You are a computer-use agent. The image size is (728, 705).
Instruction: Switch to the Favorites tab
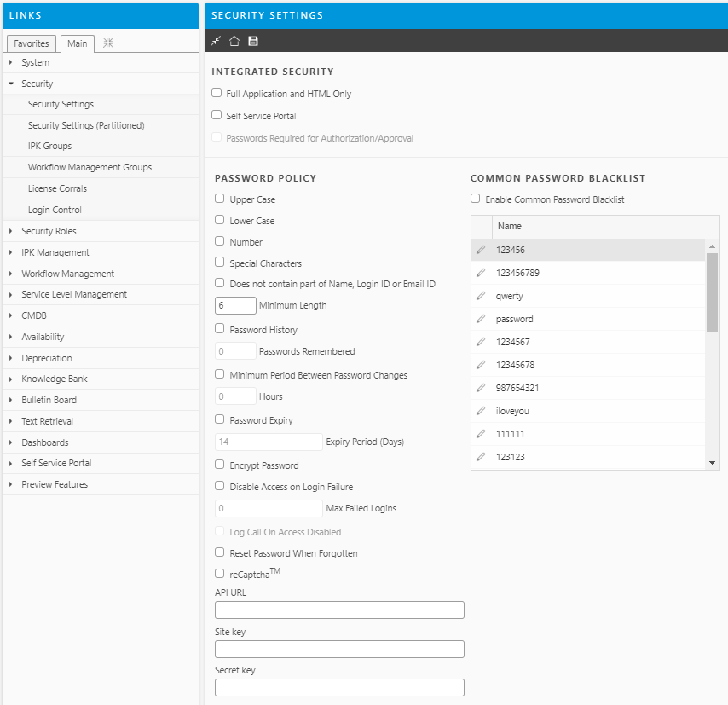pos(32,43)
